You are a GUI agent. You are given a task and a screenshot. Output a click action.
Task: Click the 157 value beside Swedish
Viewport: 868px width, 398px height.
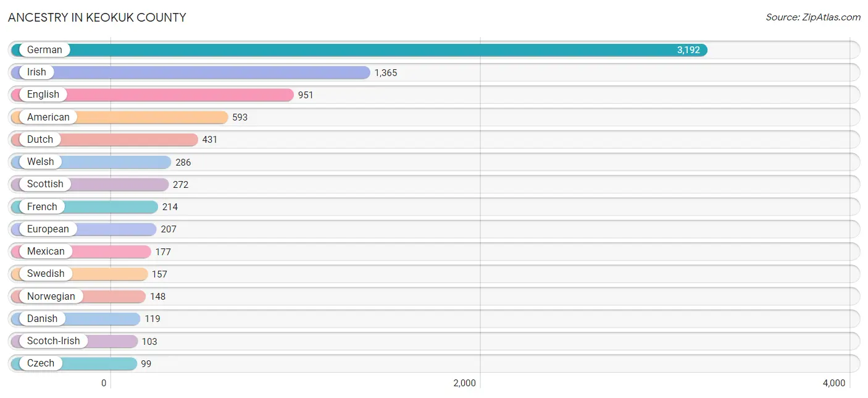tap(159, 274)
